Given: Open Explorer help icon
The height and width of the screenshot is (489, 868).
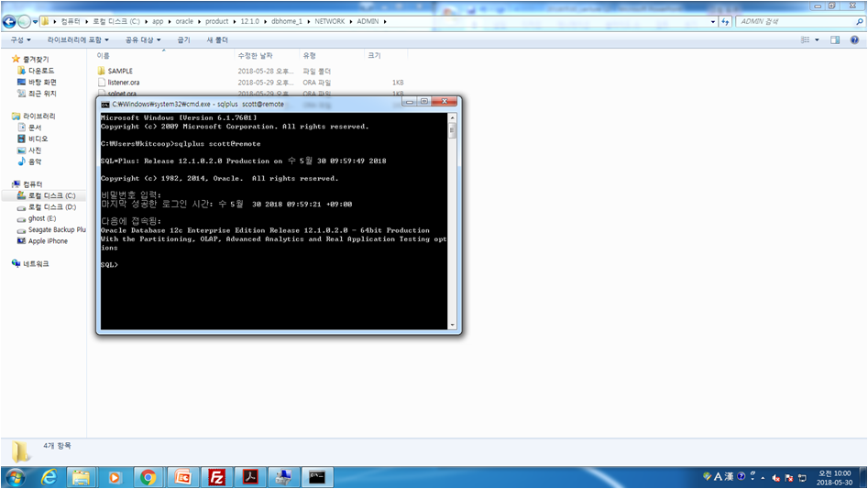Looking at the screenshot, I should click(x=854, y=39).
